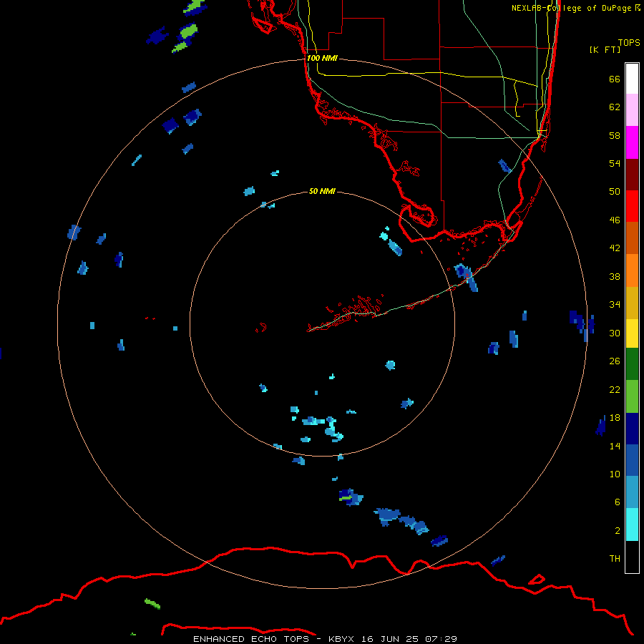Pick the dark maroon legend color block
Screen dimensions: 644x644
(632, 175)
